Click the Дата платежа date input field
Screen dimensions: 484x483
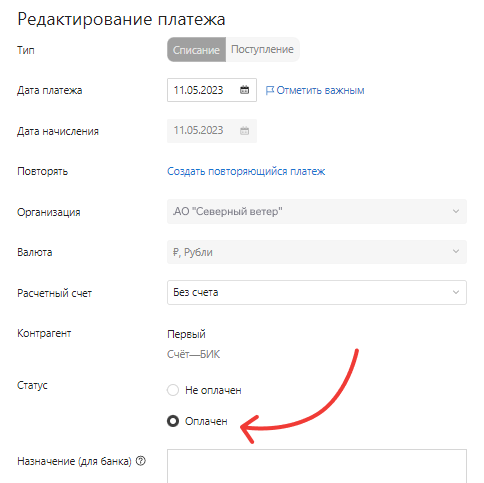pyautogui.click(x=212, y=90)
